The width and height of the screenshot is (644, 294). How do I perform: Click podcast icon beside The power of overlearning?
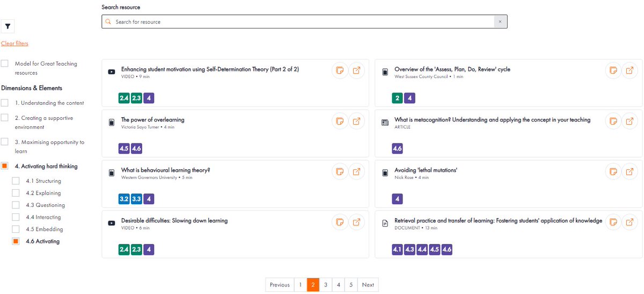coord(112,123)
